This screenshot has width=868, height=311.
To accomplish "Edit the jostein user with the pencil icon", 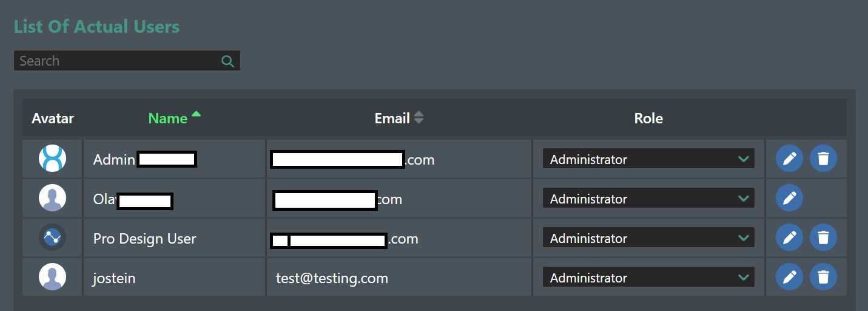I will point(789,277).
